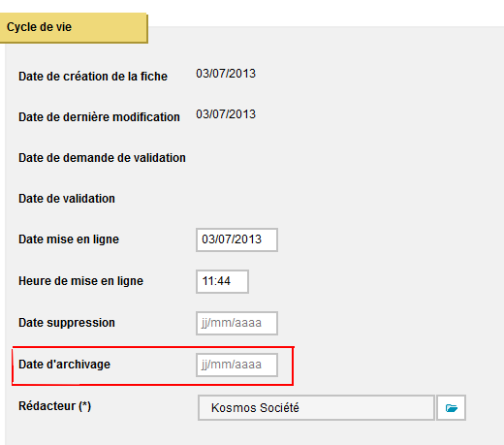Screen dimensions: 504x445
Task: Click the Date suppression label
Action: [x=67, y=323]
